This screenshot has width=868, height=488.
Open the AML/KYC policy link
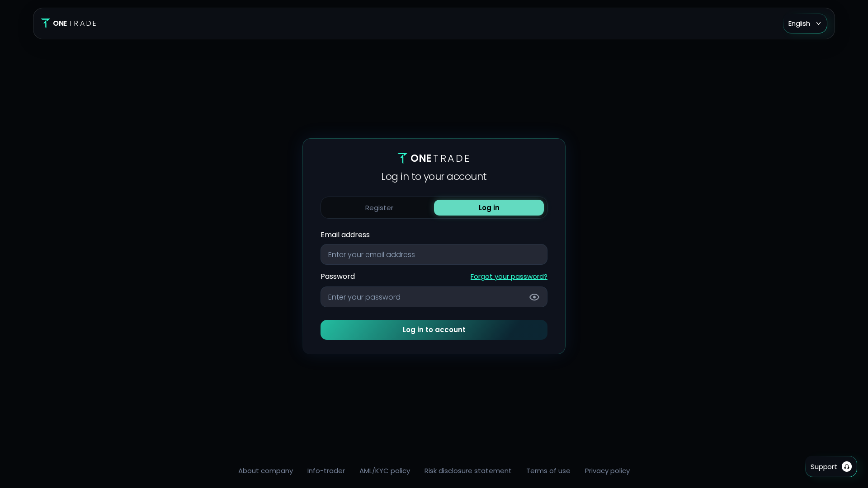(x=384, y=471)
